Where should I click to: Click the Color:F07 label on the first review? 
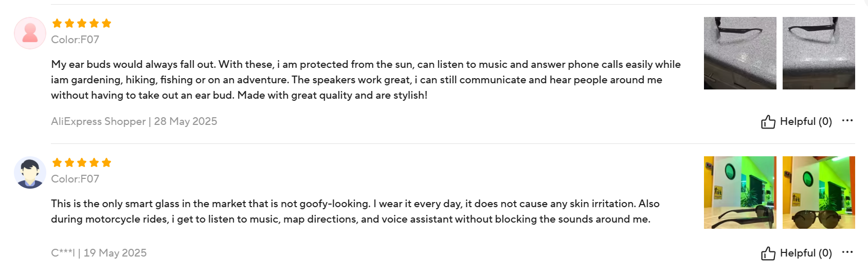click(75, 40)
